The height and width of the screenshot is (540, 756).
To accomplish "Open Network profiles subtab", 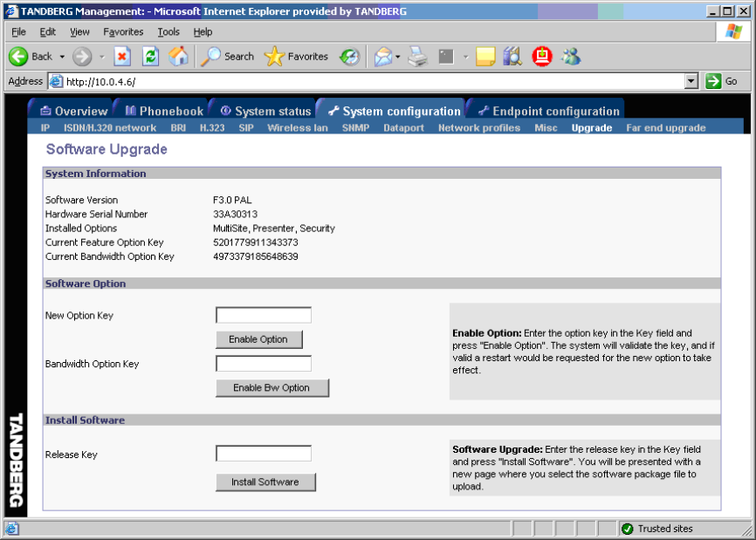I will tap(479, 127).
